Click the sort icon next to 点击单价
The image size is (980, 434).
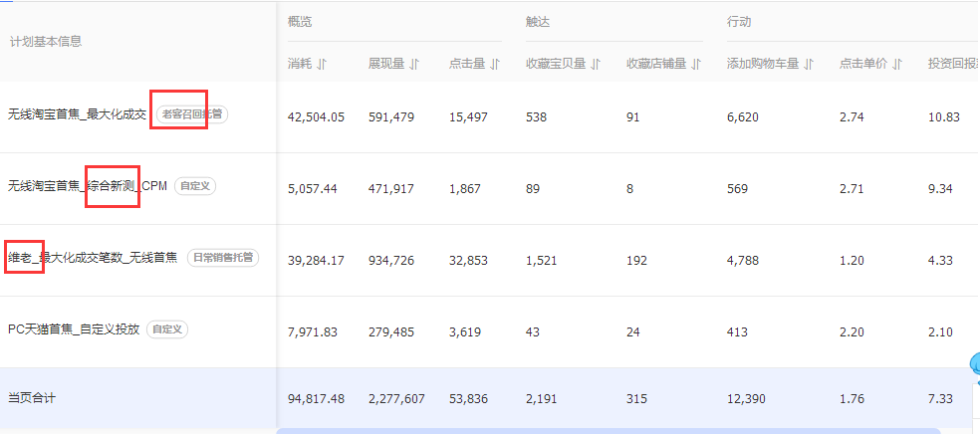897,64
